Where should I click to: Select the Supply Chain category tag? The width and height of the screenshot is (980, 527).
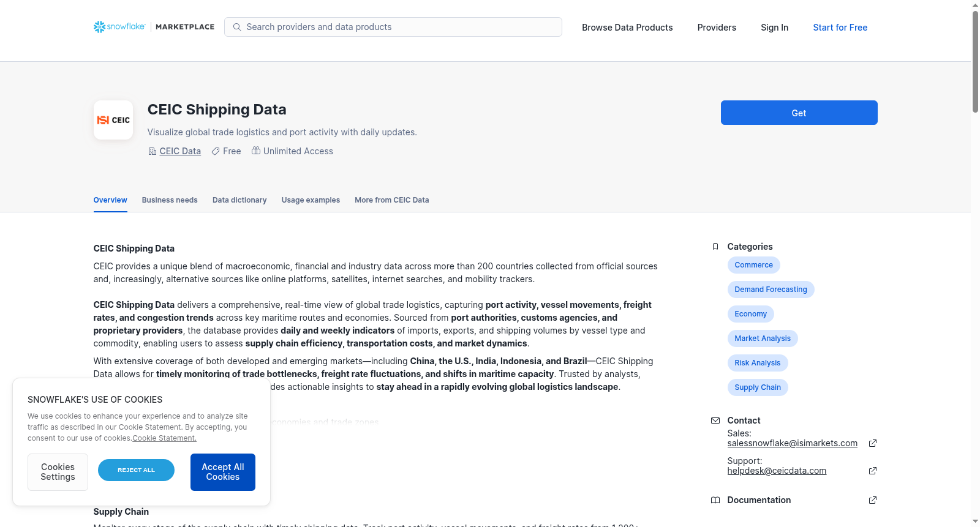tap(758, 387)
